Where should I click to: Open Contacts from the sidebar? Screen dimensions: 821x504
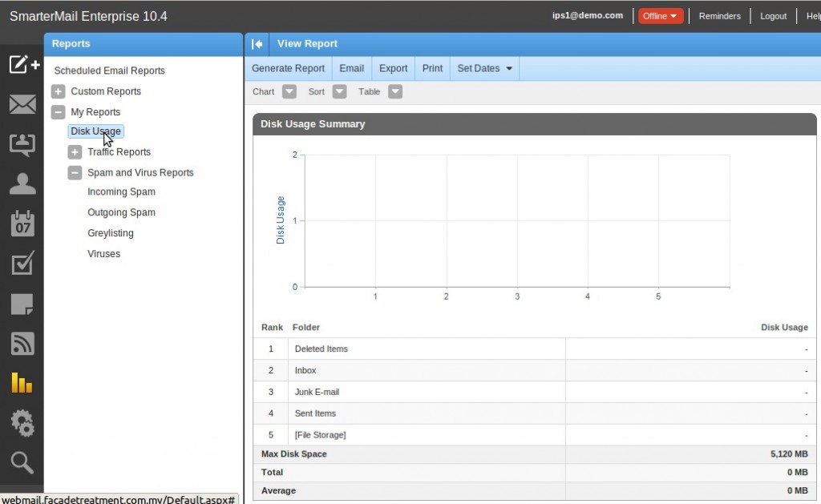(22, 183)
